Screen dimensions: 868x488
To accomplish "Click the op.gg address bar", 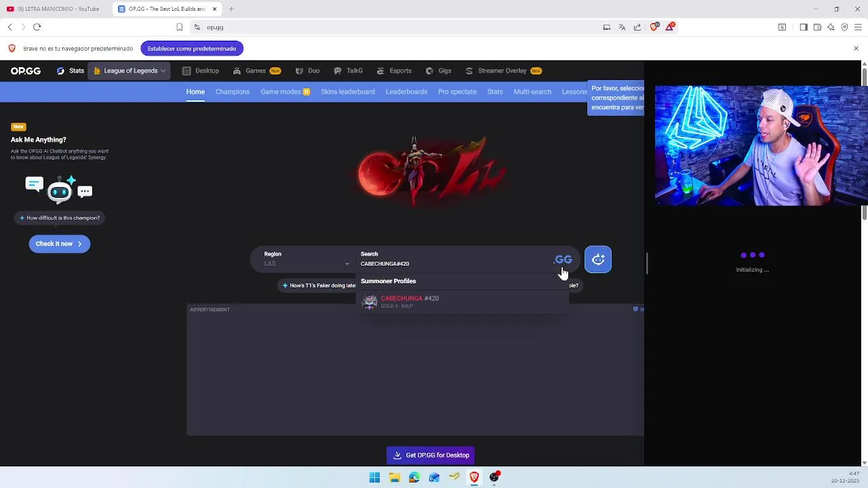I will tap(393, 27).
